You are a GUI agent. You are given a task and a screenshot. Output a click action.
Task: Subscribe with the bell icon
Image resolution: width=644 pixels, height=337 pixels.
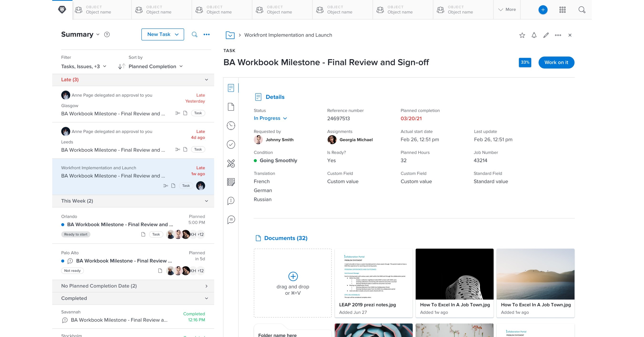coord(534,35)
